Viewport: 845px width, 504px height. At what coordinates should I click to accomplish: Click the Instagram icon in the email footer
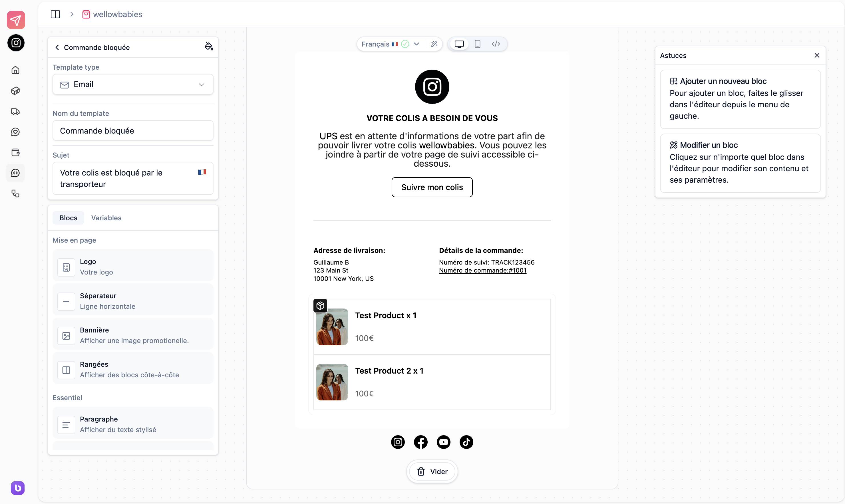coord(398,442)
